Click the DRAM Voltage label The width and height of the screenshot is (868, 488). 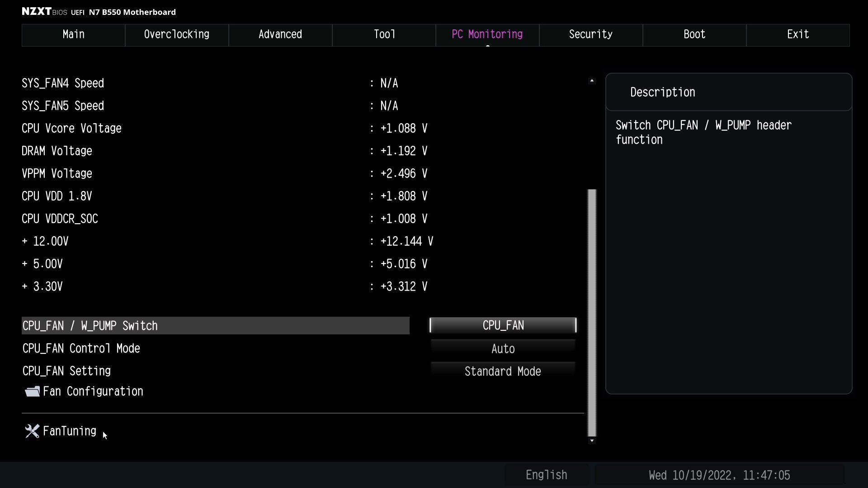tap(57, 151)
